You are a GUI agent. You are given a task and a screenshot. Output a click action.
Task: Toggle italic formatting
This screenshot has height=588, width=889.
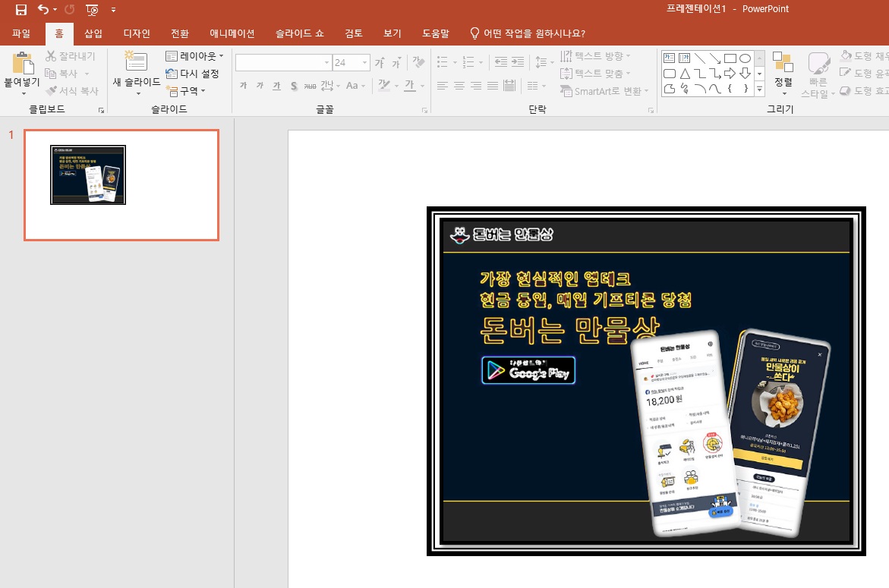pyautogui.click(x=260, y=86)
